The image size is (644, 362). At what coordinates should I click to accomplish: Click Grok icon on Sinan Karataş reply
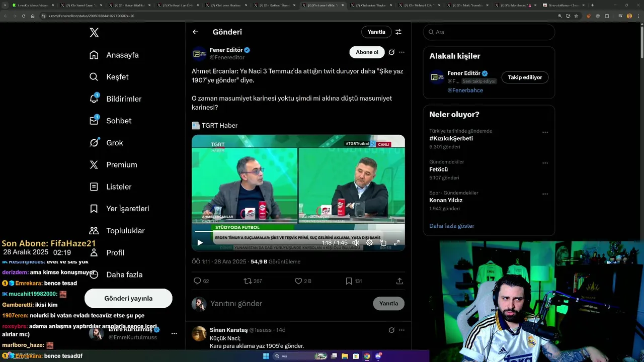[391, 330]
